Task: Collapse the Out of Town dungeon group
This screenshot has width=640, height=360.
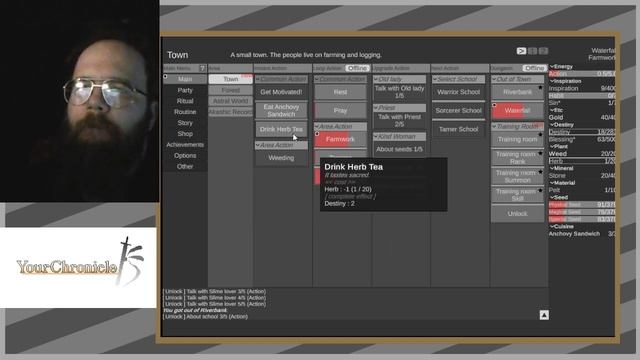Action: (518, 79)
